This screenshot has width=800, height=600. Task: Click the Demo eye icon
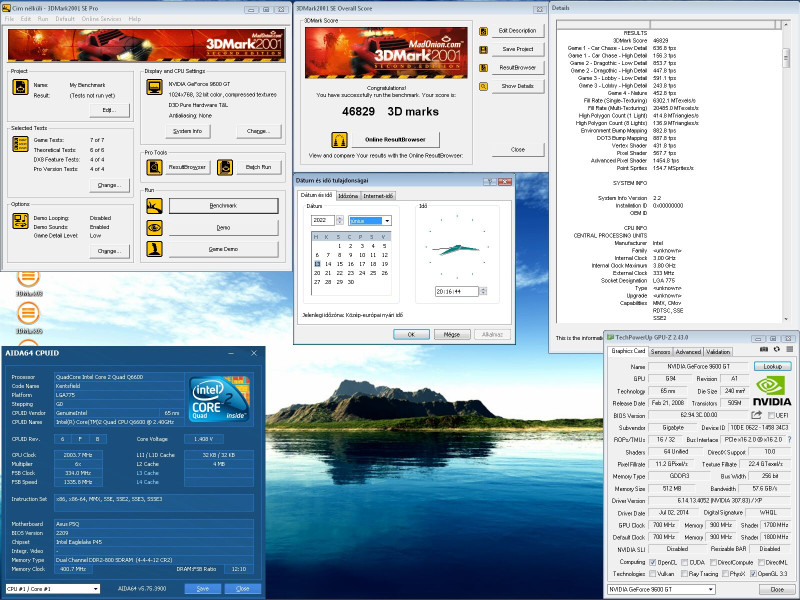153,227
